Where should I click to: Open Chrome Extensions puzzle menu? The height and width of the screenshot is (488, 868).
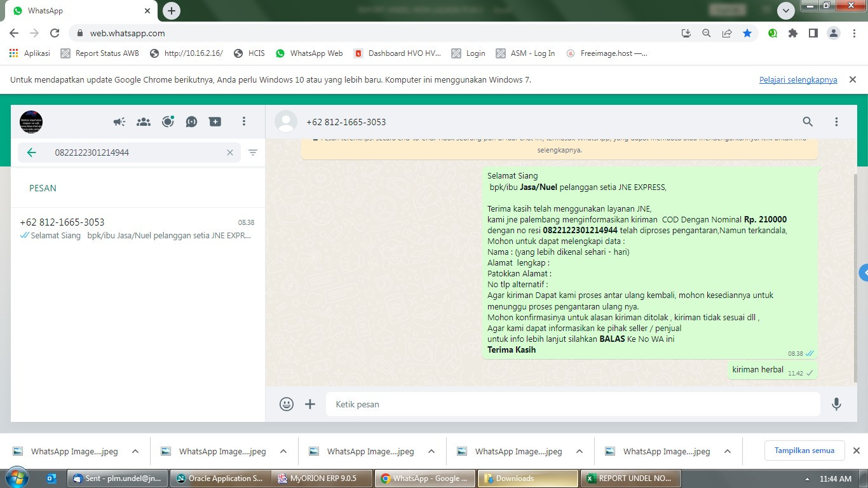click(793, 33)
